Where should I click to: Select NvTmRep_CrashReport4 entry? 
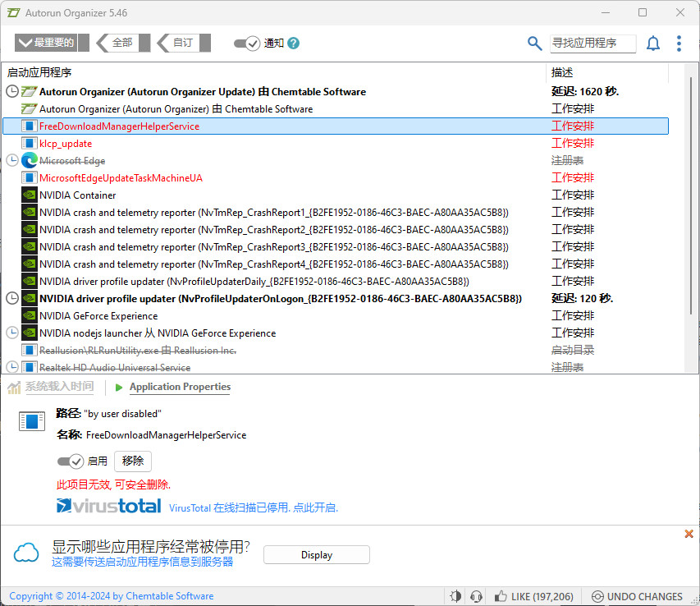(x=336, y=264)
